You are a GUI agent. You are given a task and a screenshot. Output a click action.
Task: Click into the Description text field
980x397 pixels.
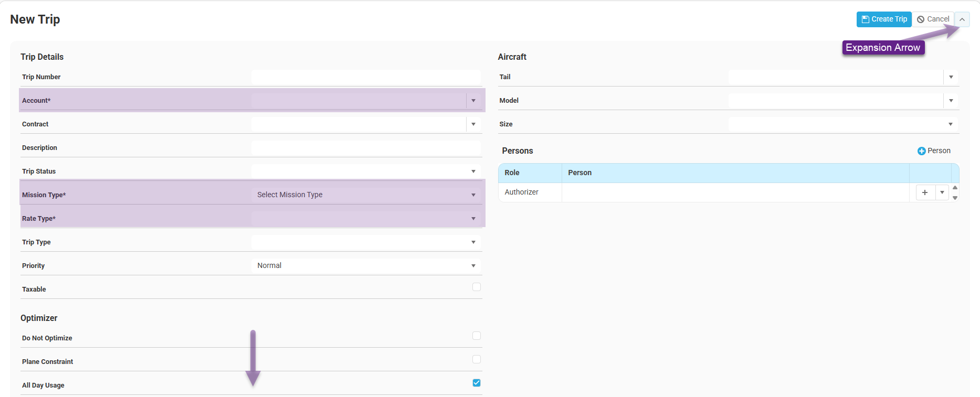tap(365, 148)
